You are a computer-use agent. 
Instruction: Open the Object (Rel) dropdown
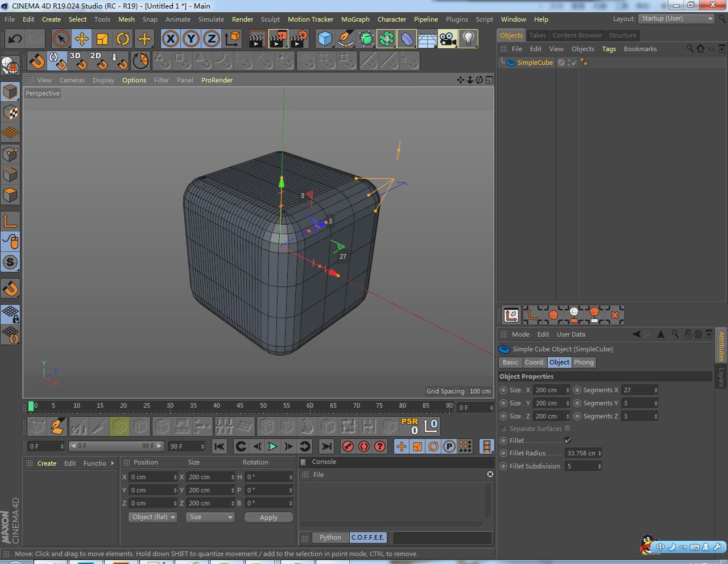pos(152,517)
